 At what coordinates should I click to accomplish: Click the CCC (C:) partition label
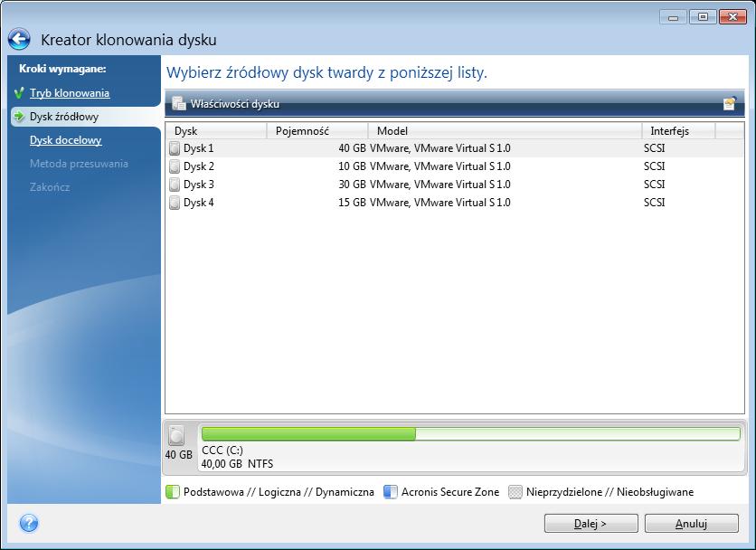222,450
